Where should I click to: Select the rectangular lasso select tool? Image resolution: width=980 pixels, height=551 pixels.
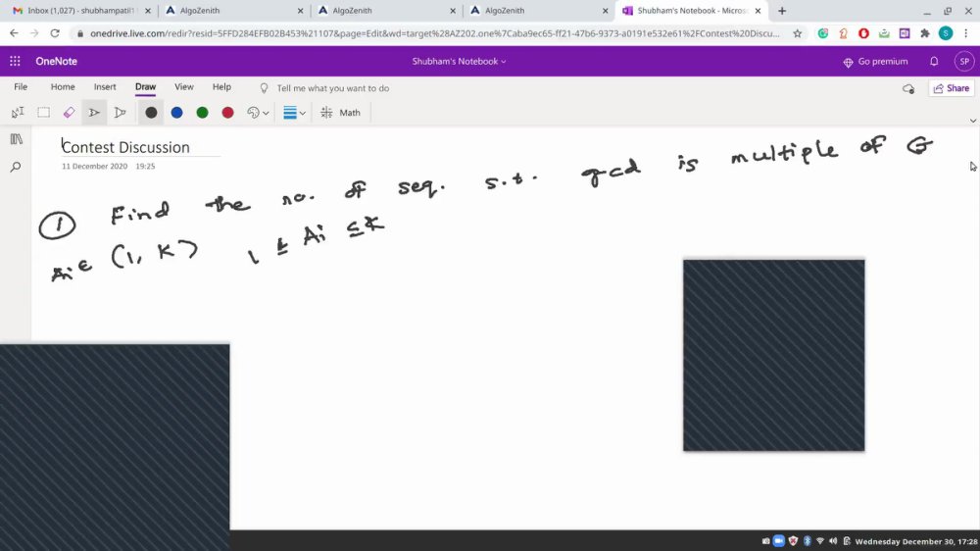43,113
